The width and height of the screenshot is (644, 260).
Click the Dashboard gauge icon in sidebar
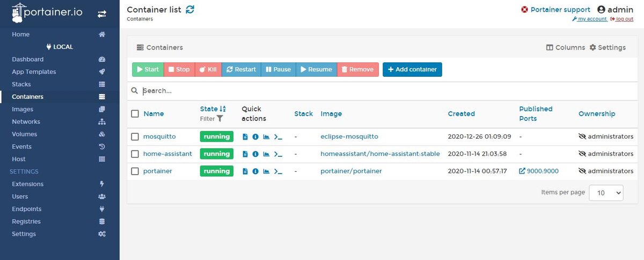tap(102, 60)
